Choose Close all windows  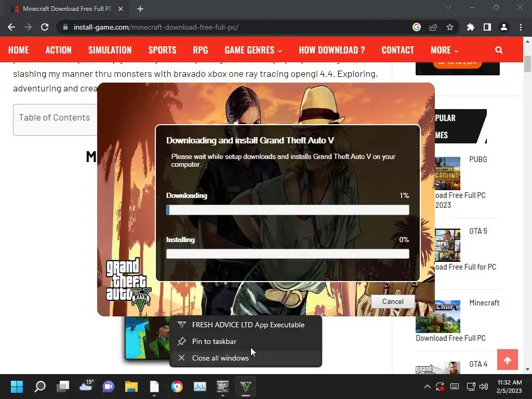pyautogui.click(x=246, y=358)
